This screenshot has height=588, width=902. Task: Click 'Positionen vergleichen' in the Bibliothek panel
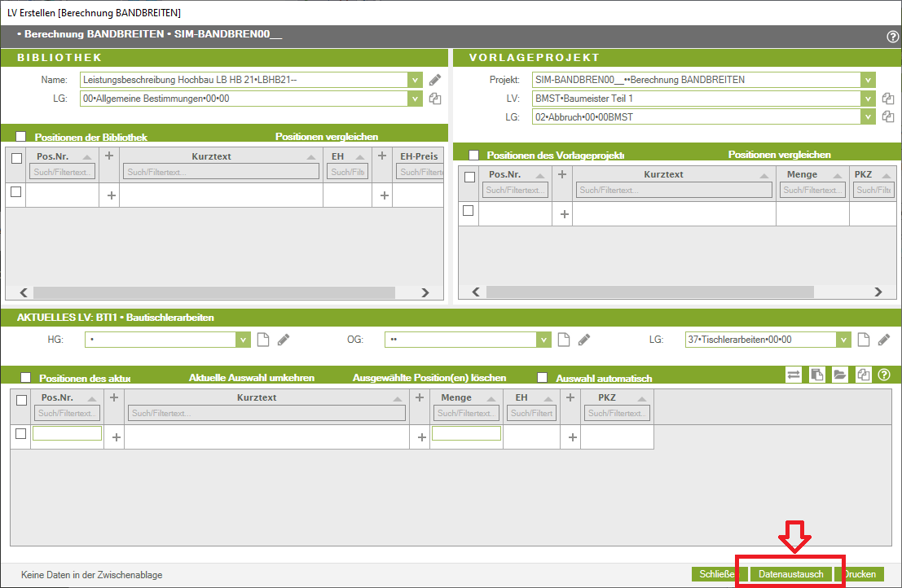coord(326,137)
